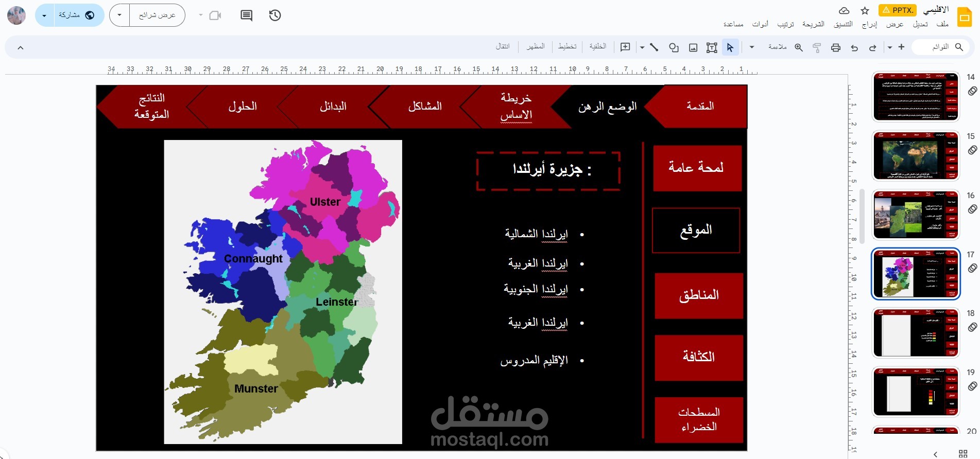Select slide 19 thumbnail

click(916, 392)
